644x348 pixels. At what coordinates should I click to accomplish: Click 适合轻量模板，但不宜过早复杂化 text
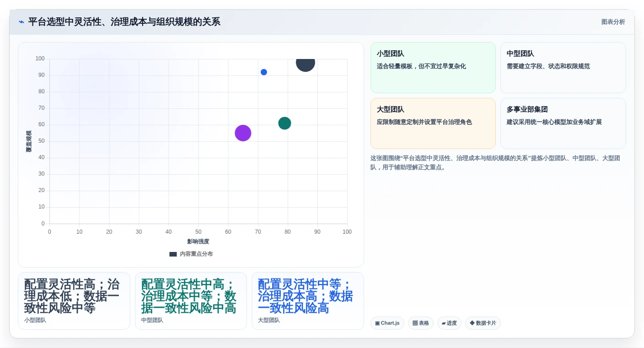pyautogui.click(x=421, y=66)
